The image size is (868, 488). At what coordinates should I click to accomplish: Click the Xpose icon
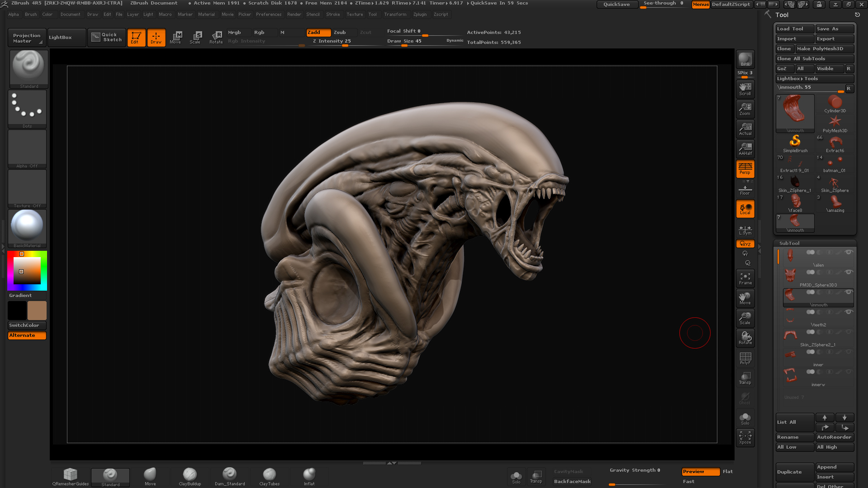coord(745,437)
